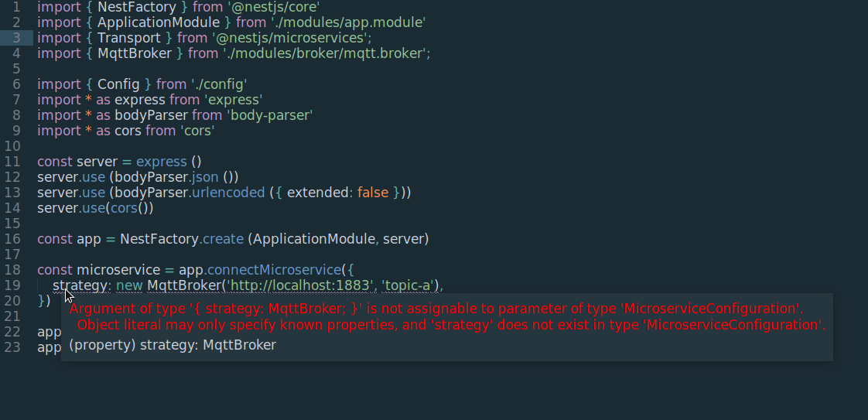Image resolution: width=868 pixels, height=420 pixels.
Task: Click the 'Config' import name on line 6
Action: (x=118, y=84)
